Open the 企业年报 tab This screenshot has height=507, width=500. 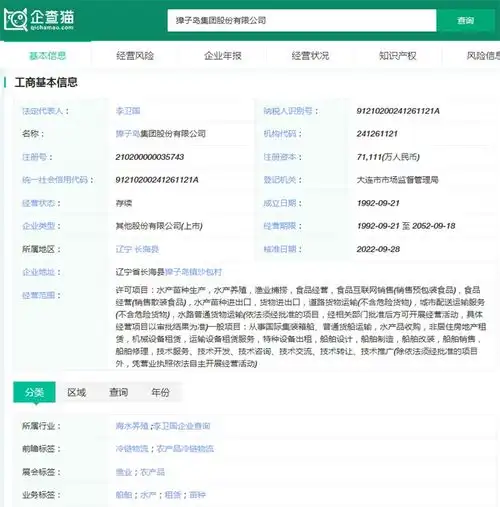(223, 56)
